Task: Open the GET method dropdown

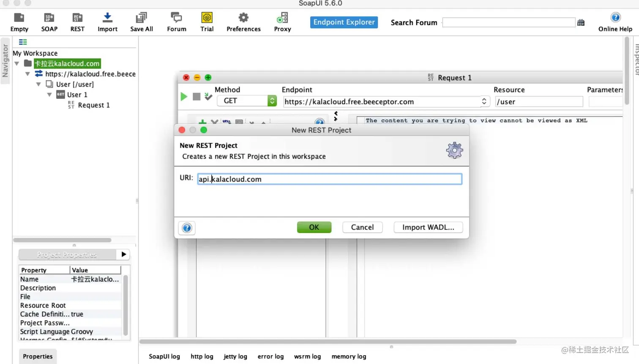Action: pyautogui.click(x=247, y=101)
